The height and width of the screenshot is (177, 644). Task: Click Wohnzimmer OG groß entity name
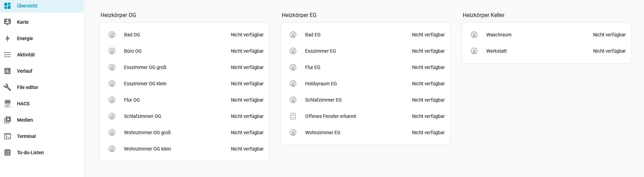147,132
